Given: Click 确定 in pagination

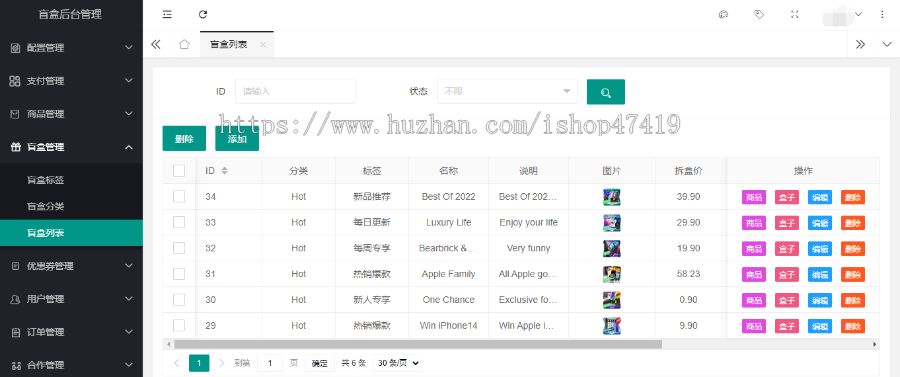Looking at the screenshot, I should pos(319,363).
